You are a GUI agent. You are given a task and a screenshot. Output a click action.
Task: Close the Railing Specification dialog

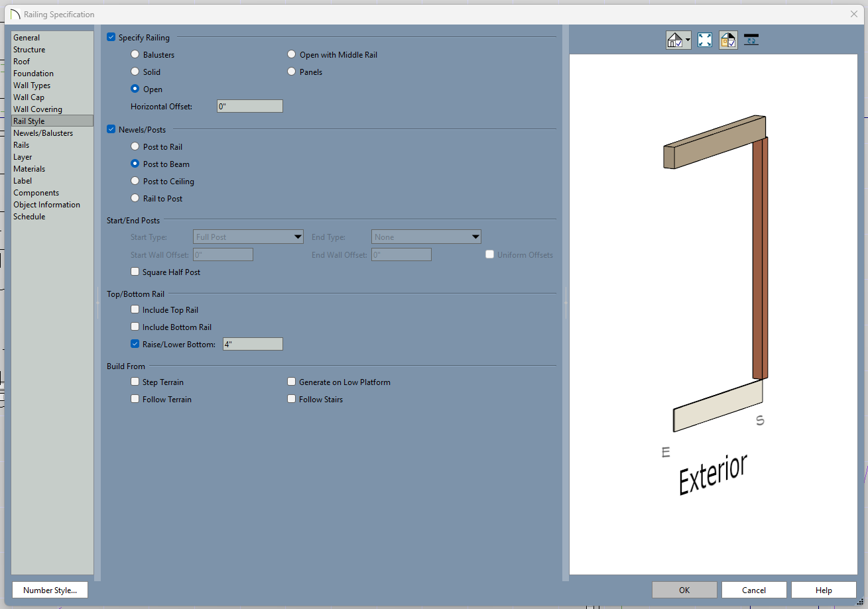click(x=854, y=14)
